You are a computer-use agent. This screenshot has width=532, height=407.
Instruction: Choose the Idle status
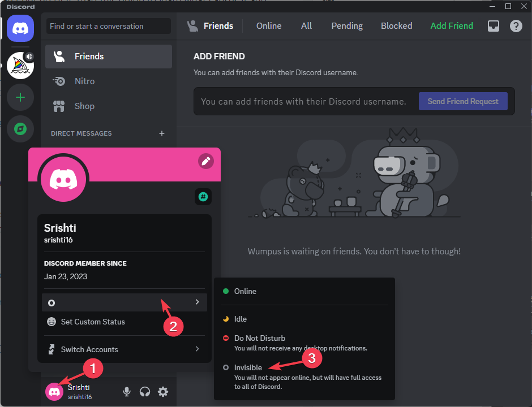point(241,319)
